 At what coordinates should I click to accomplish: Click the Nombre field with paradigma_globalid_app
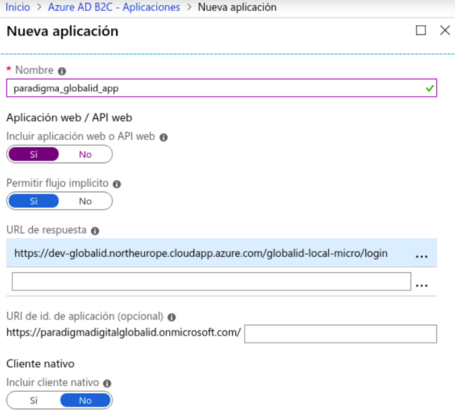pyautogui.click(x=221, y=88)
